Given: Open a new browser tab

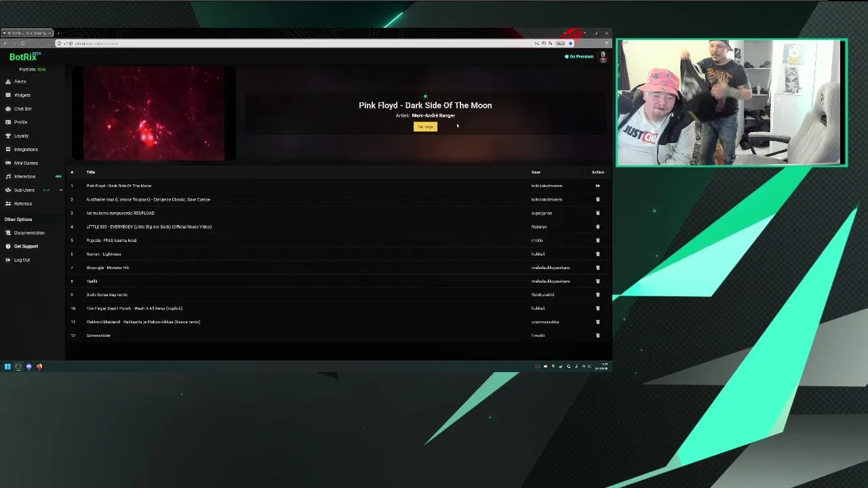Looking at the screenshot, I should 58,33.
